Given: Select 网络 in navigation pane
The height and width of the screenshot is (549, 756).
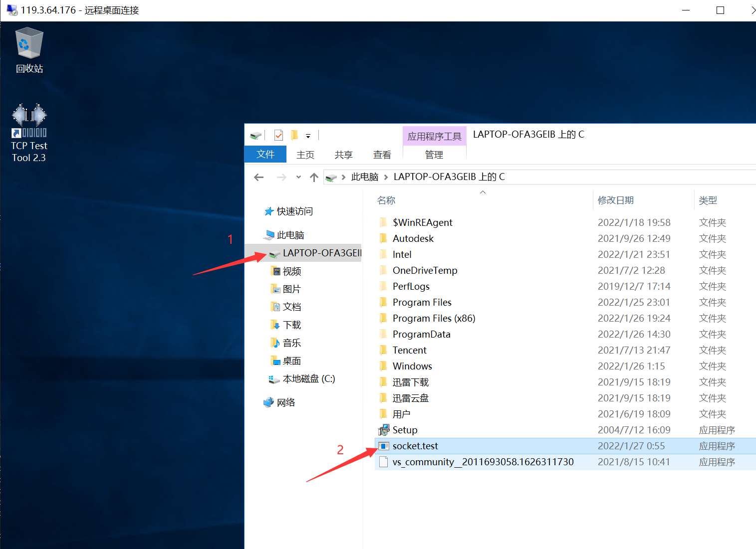Looking at the screenshot, I should pos(279,402).
